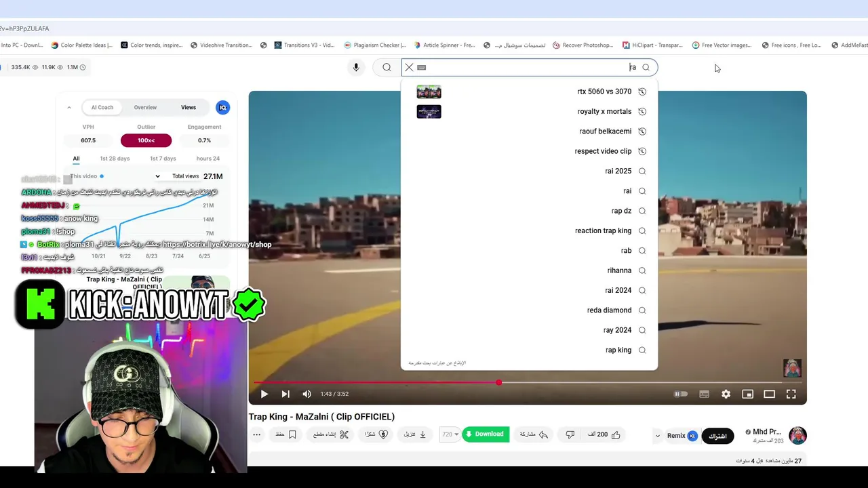Choose 'rap king' suggestion
The image size is (868, 488).
coord(530,350)
